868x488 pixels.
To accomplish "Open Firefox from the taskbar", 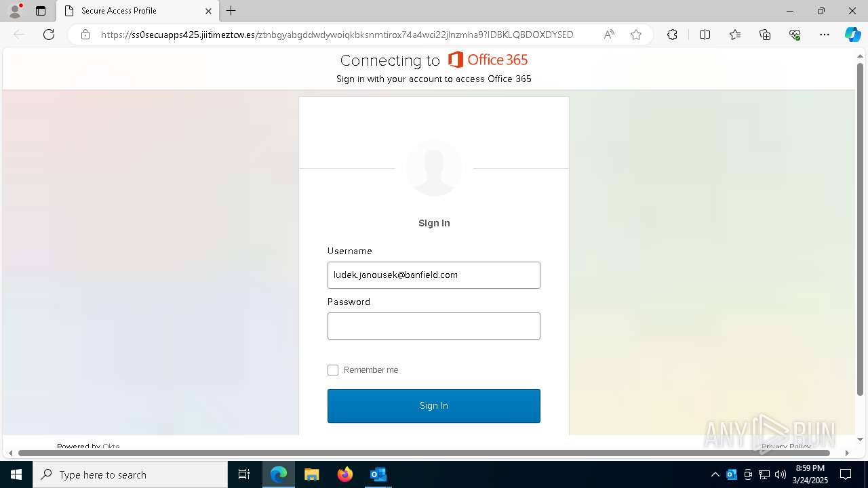I will coord(345,474).
